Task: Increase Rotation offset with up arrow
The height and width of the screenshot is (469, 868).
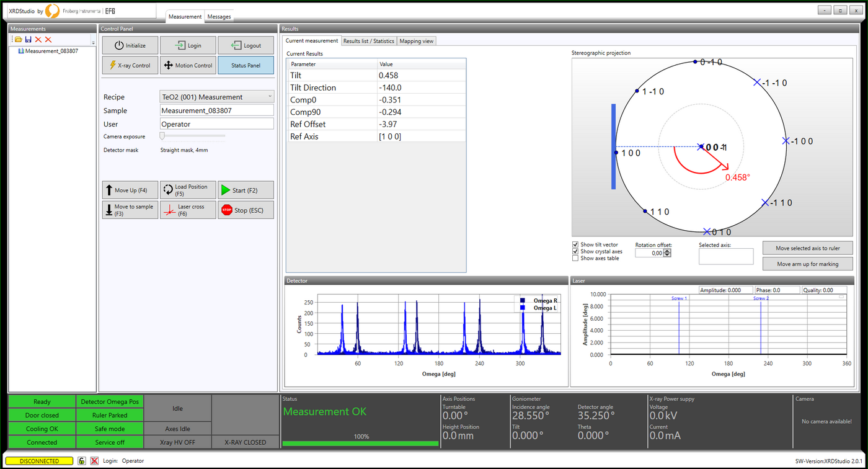Action: pyautogui.click(x=667, y=251)
